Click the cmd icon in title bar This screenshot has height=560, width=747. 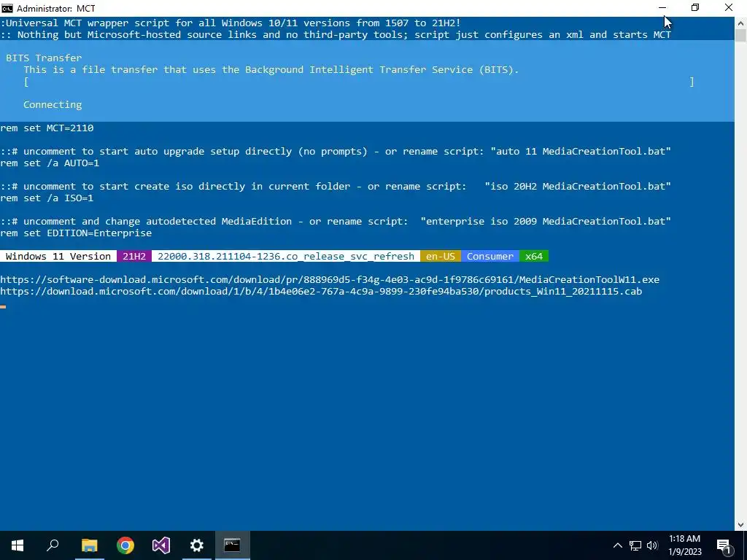tap(7, 8)
